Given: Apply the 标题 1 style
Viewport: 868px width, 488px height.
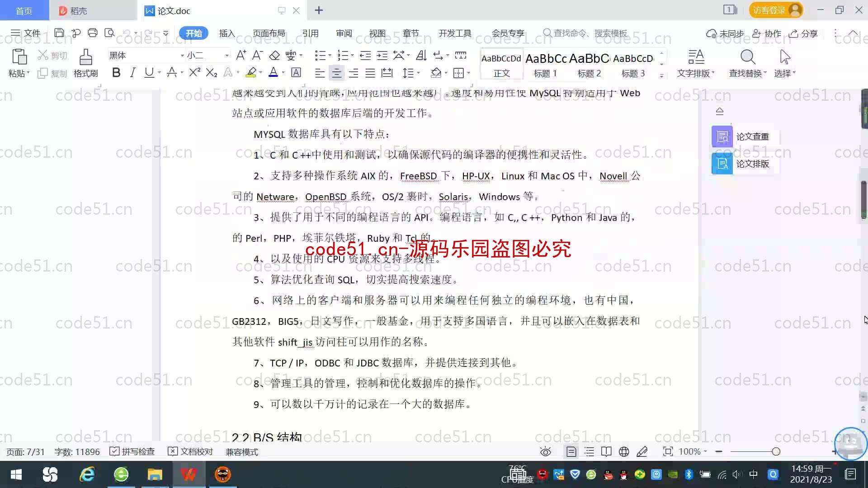Looking at the screenshot, I should pyautogui.click(x=545, y=64).
